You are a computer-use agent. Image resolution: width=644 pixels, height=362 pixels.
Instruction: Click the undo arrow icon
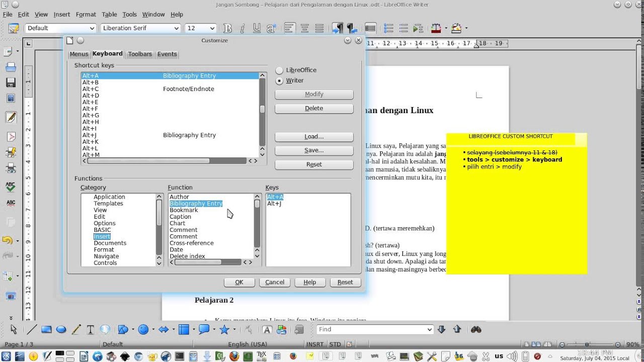(8, 240)
